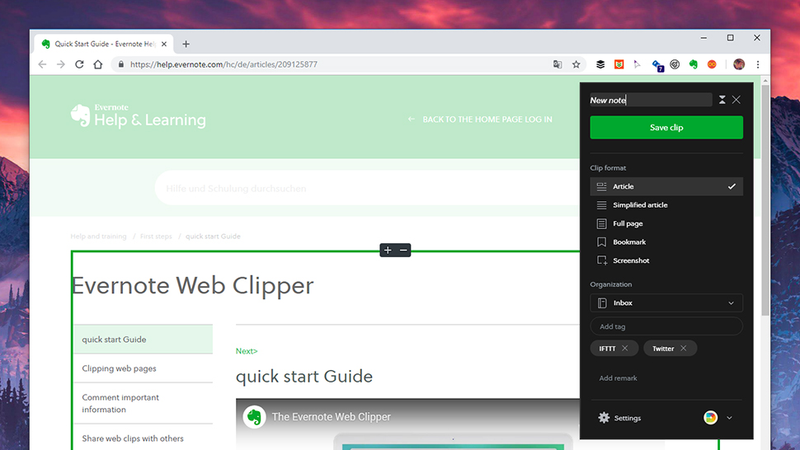Image resolution: width=800 pixels, height=450 pixels.
Task: Go to the browser home page
Action: (98, 64)
